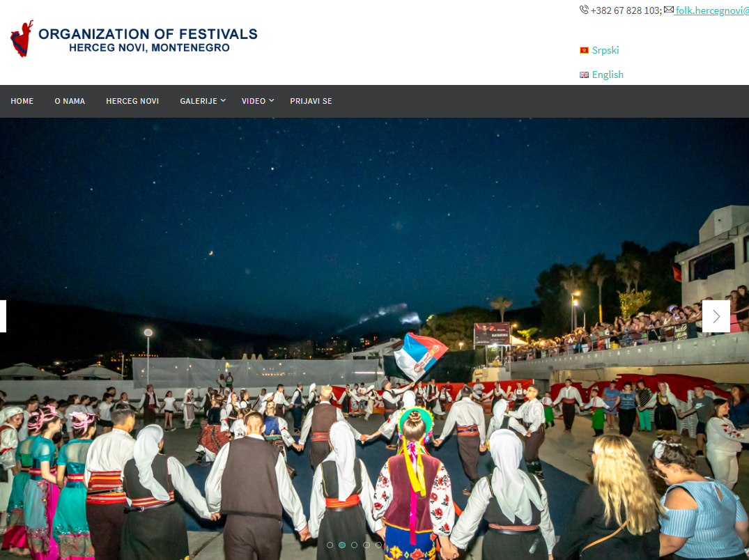Open the HOME menu item
The image size is (749, 560).
[22, 101]
